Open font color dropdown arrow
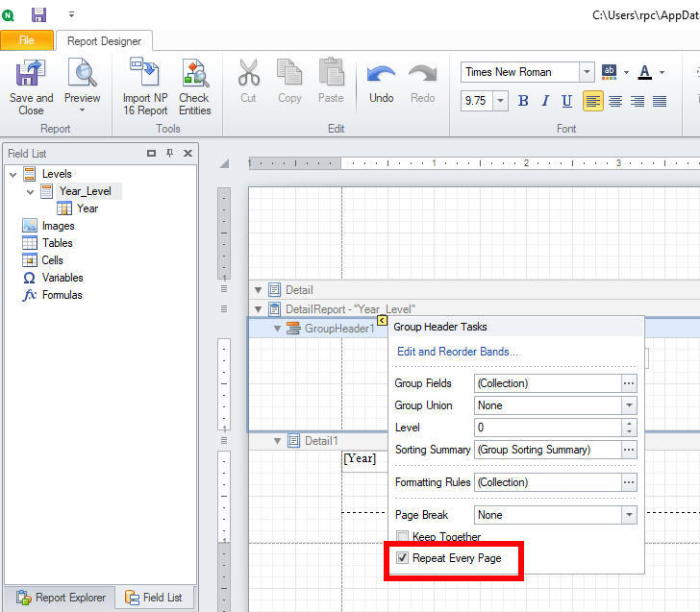 click(x=662, y=72)
